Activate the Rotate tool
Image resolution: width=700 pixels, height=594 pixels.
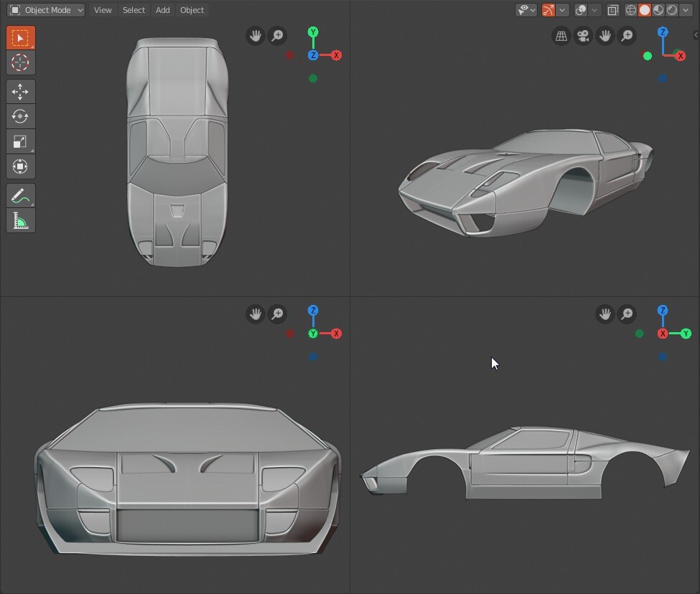pos(20,116)
